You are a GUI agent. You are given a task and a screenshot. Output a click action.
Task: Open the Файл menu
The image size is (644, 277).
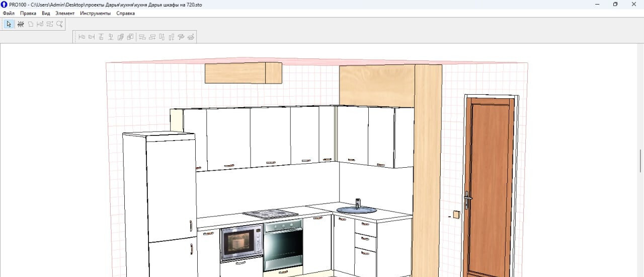tap(9, 14)
